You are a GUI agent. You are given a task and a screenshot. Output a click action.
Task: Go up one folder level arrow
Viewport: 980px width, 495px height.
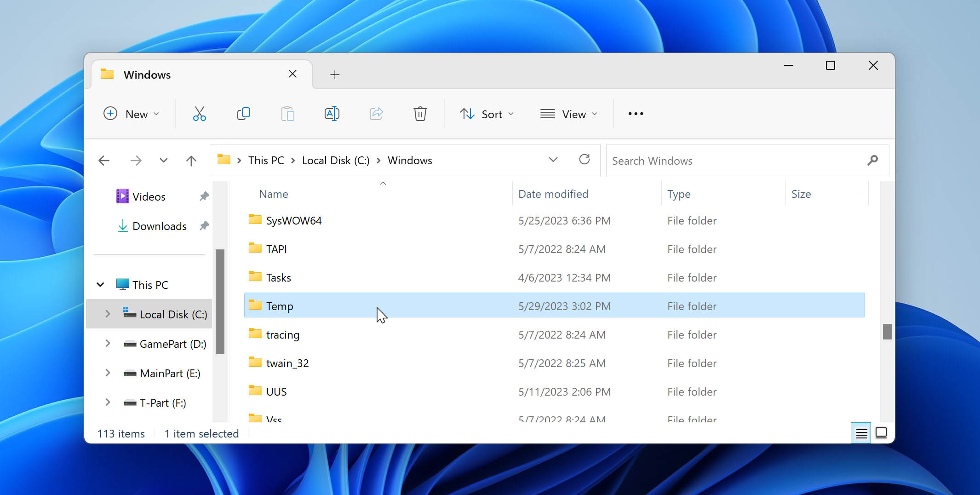(x=191, y=161)
